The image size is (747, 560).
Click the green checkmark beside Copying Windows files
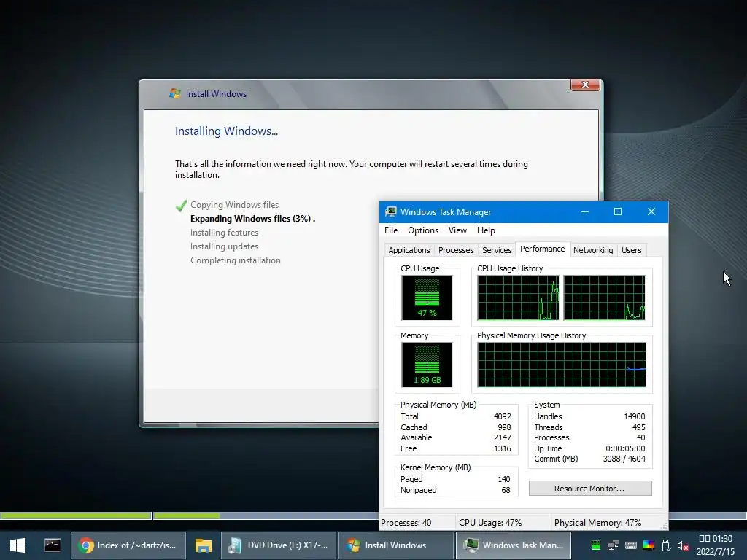point(181,205)
